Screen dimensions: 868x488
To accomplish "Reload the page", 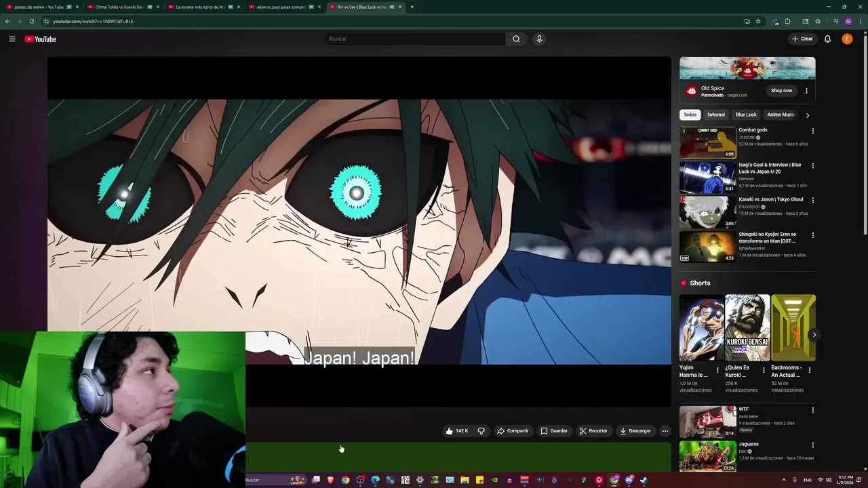I will (x=31, y=21).
